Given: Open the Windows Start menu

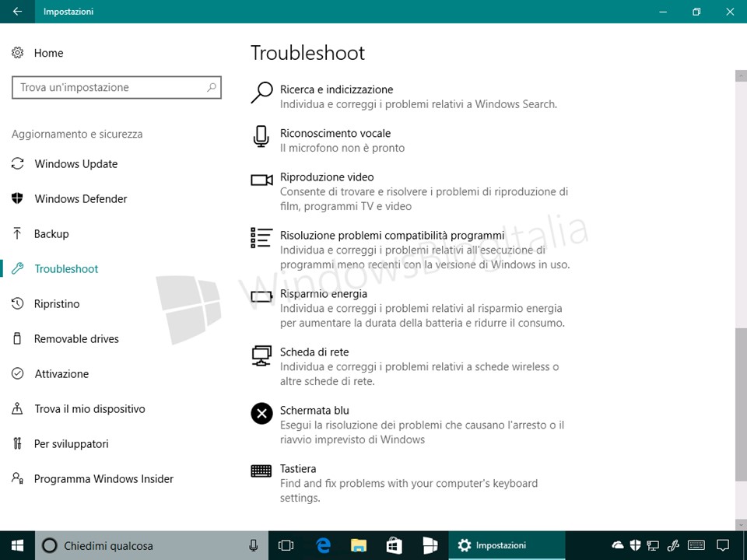Looking at the screenshot, I should coord(18,546).
